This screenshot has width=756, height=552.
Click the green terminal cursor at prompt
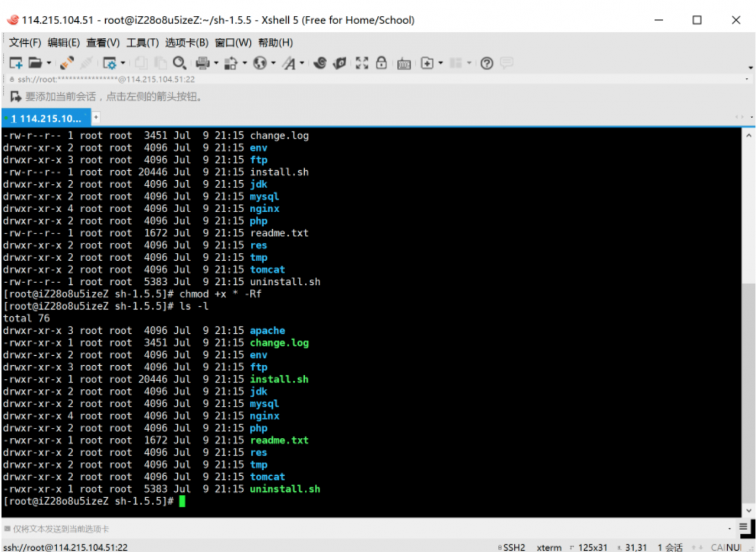(x=182, y=501)
